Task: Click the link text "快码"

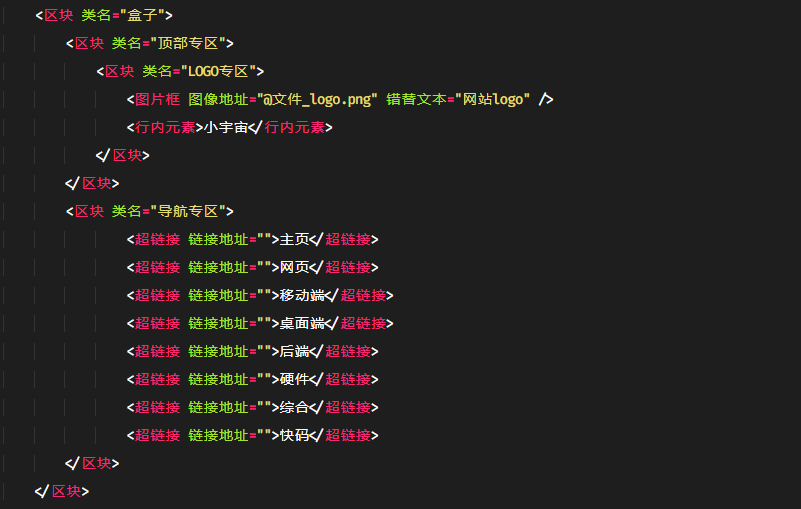Action: click(x=294, y=435)
